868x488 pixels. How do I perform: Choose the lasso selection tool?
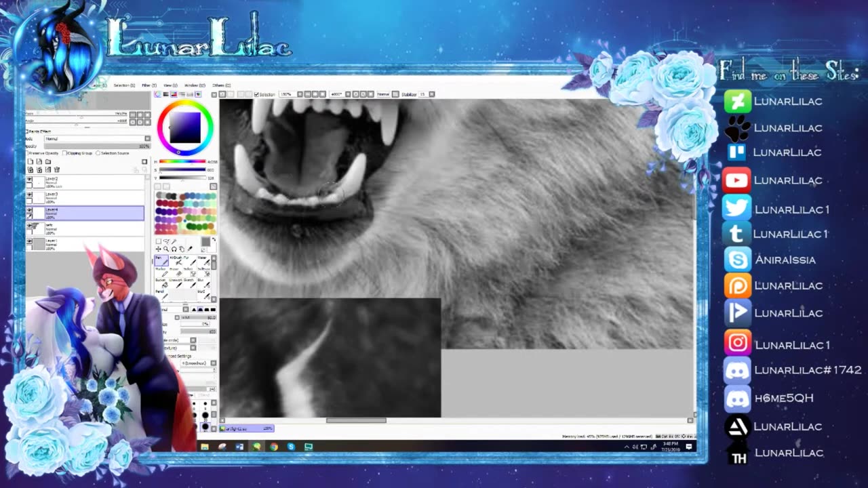166,241
